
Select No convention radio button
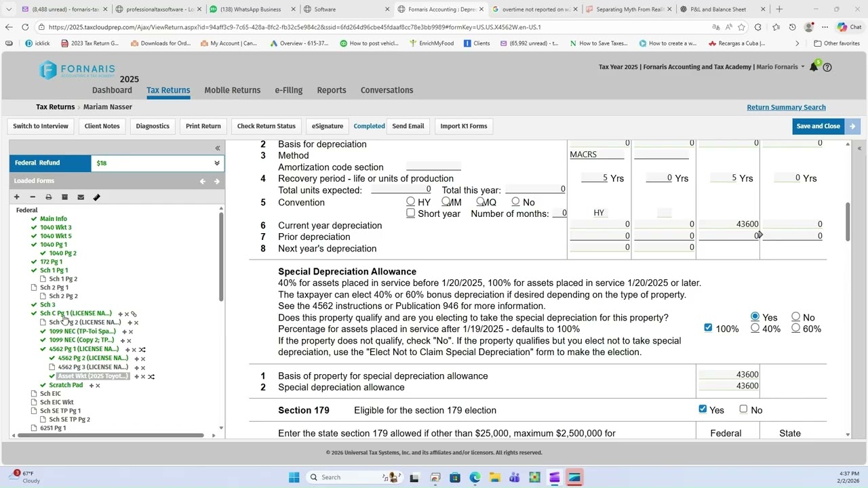(515, 202)
